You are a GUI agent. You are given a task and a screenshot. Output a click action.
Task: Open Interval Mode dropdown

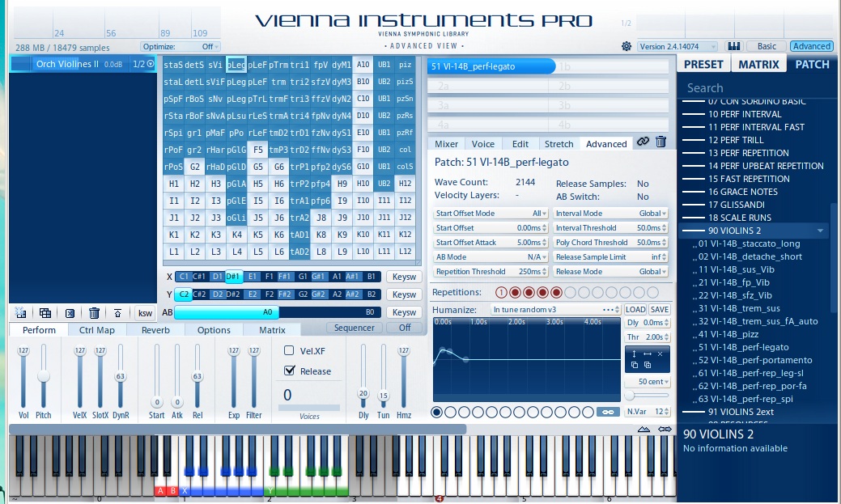611,214
